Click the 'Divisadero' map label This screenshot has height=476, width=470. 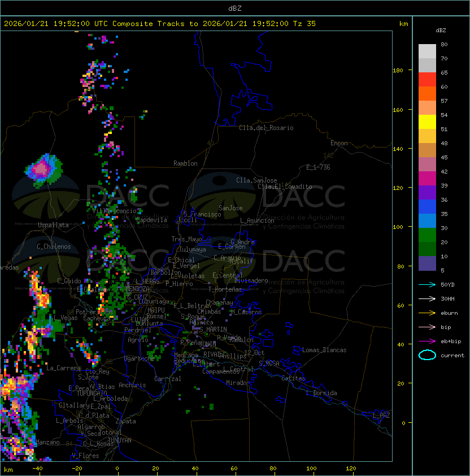pyautogui.click(x=251, y=280)
